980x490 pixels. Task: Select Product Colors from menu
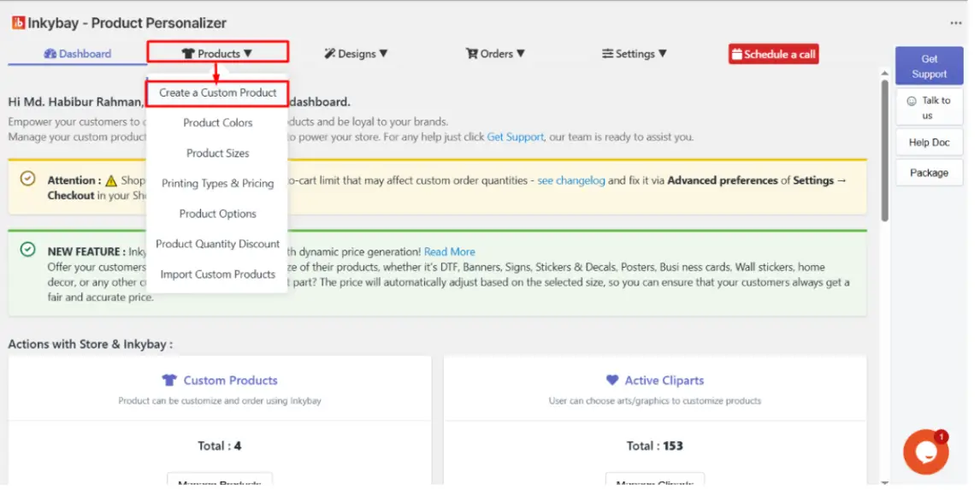pyautogui.click(x=217, y=122)
